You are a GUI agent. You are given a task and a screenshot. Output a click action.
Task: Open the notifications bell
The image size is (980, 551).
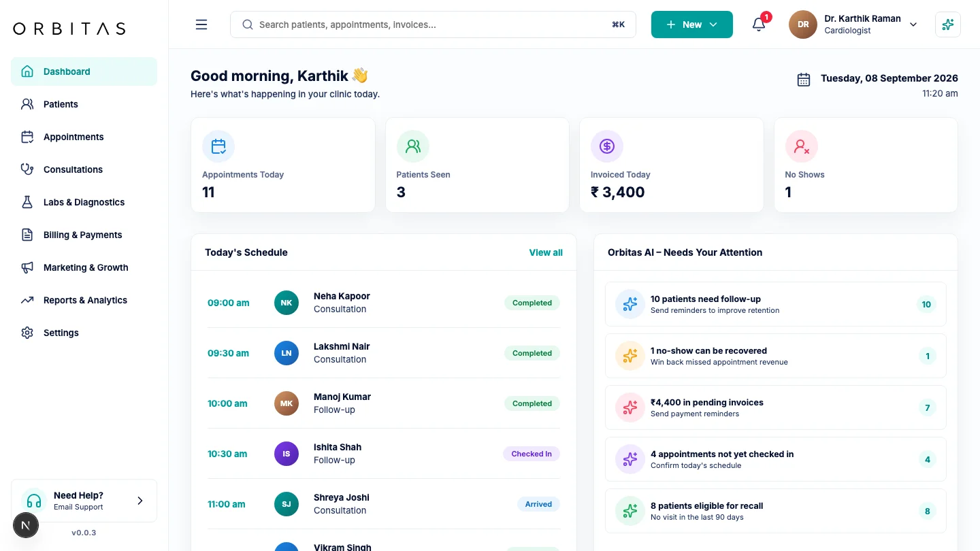click(x=759, y=24)
